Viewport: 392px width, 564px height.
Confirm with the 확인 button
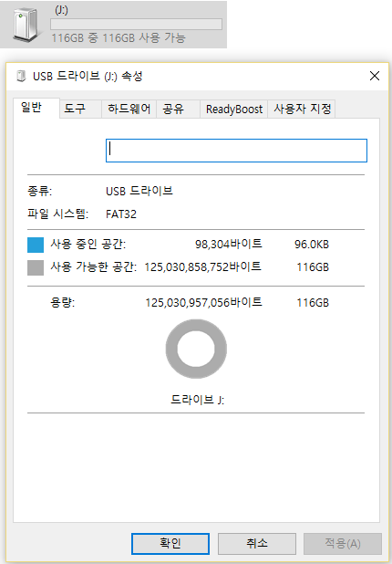point(170,544)
